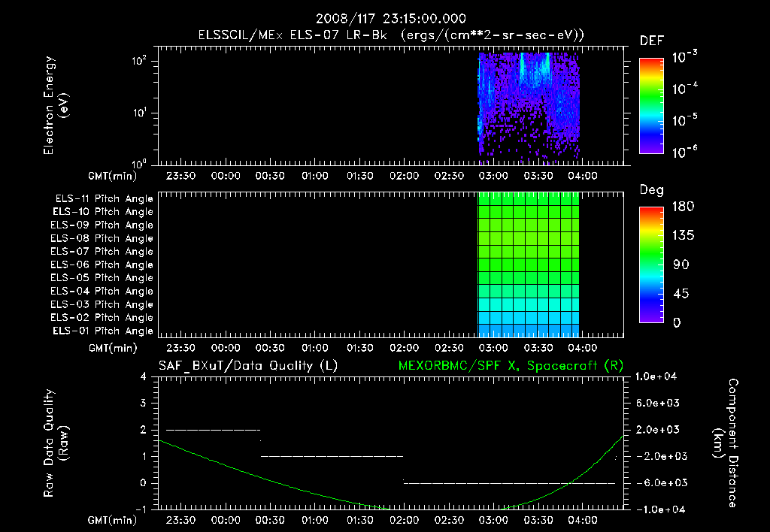Click the 6.0e+03 tick on the distance axis
This screenshot has width=770, height=532.
pos(658,404)
